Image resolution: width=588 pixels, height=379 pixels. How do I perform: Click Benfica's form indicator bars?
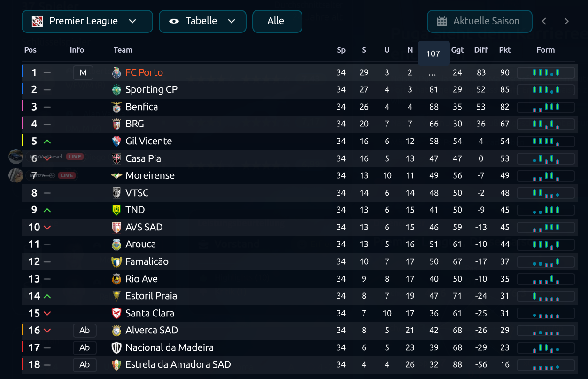coord(546,107)
